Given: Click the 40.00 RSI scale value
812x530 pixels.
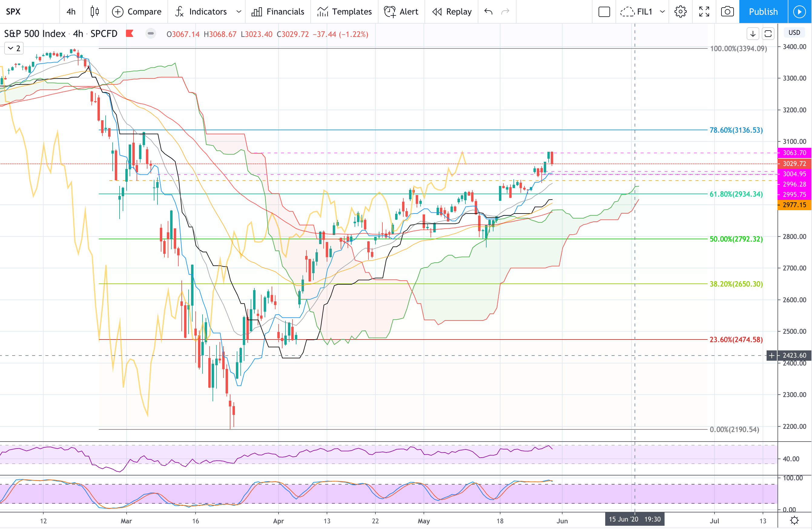Looking at the screenshot, I should tap(791, 459).
